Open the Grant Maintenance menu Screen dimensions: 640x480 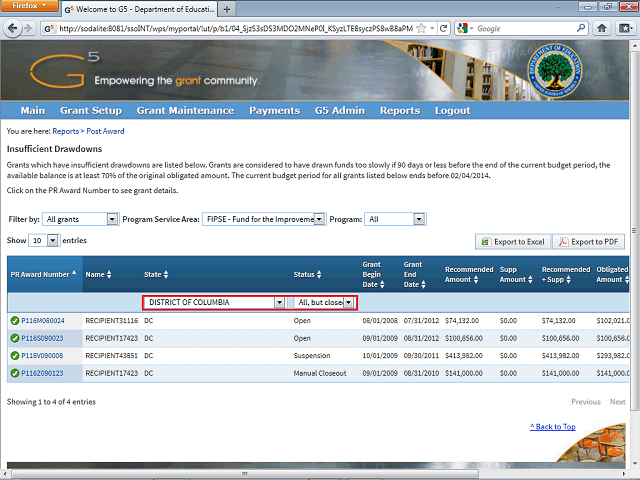click(185, 110)
